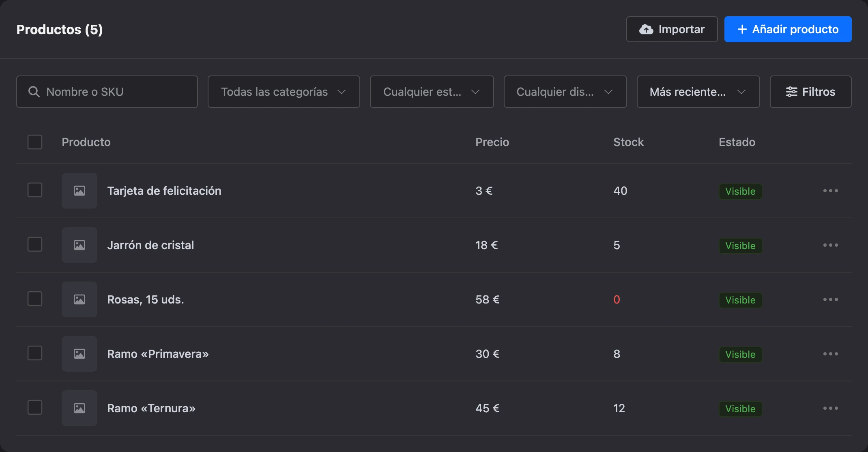Click Visible badge of Rosas, 15 uds.
The height and width of the screenshot is (452, 868).
(740, 300)
